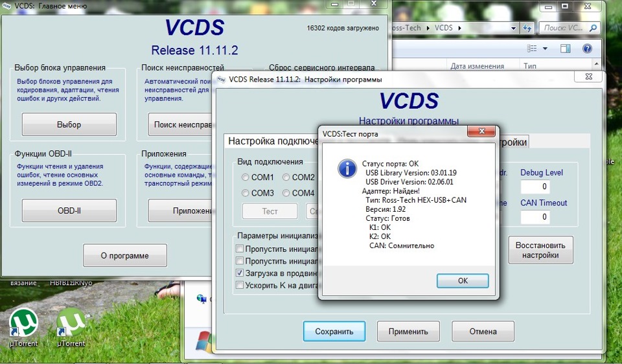
Task: Click the Тест port button
Action: (270, 211)
